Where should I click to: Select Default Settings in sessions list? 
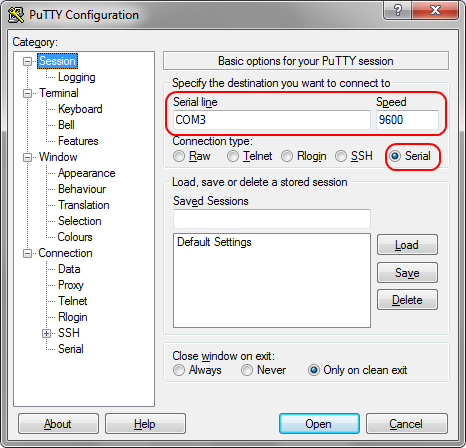tap(214, 242)
